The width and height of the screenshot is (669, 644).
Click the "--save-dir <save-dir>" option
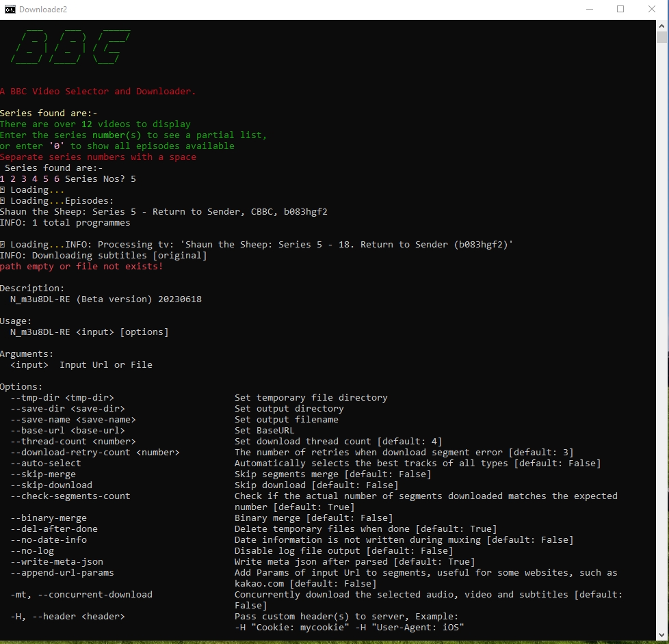68,409
